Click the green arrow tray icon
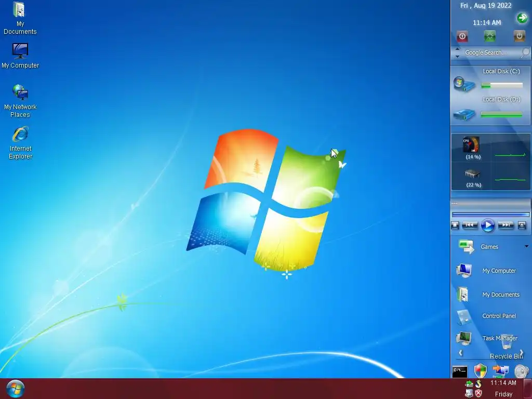The width and height of the screenshot is (532, 399). pos(469,384)
